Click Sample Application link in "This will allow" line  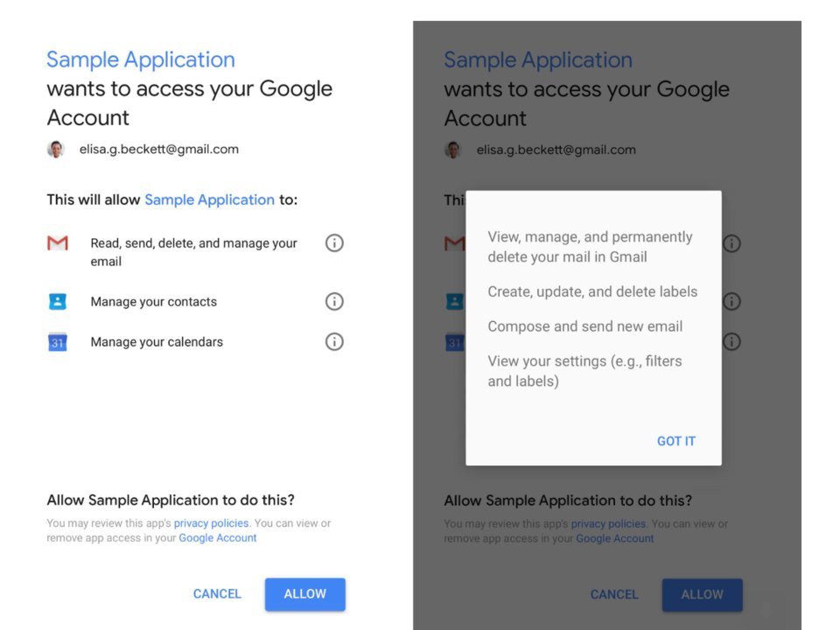coord(209,199)
